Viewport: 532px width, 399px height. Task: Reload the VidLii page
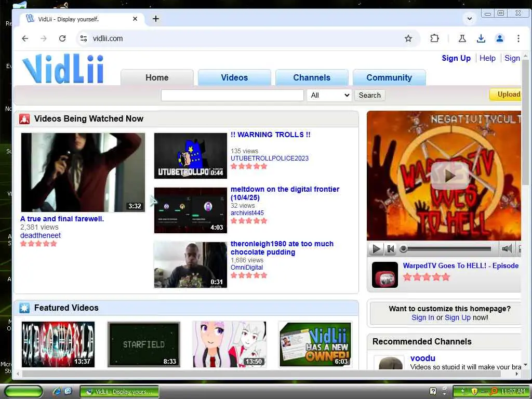click(x=62, y=38)
